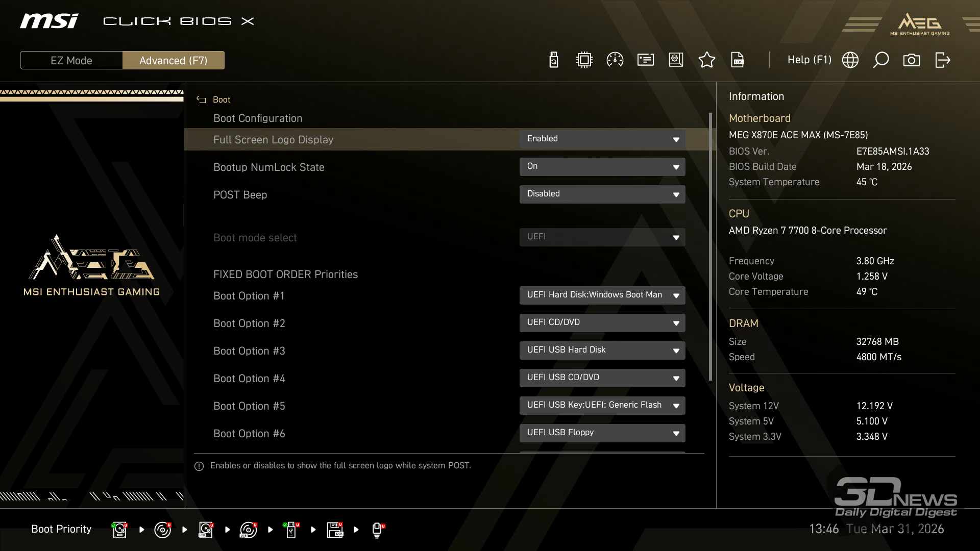980x551 pixels.
Task: Click the search magnifier icon
Action: point(880,60)
